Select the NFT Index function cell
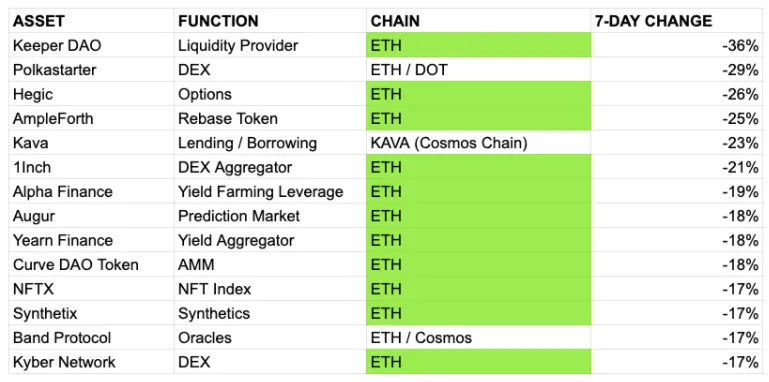The height and width of the screenshot is (382, 769). pyautogui.click(x=270, y=289)
